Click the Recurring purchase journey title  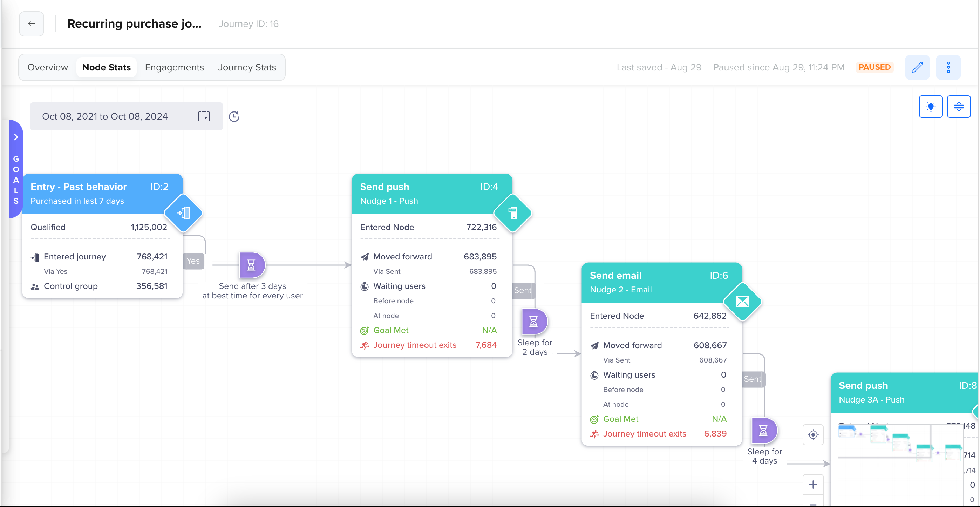[x=134, y=24]
